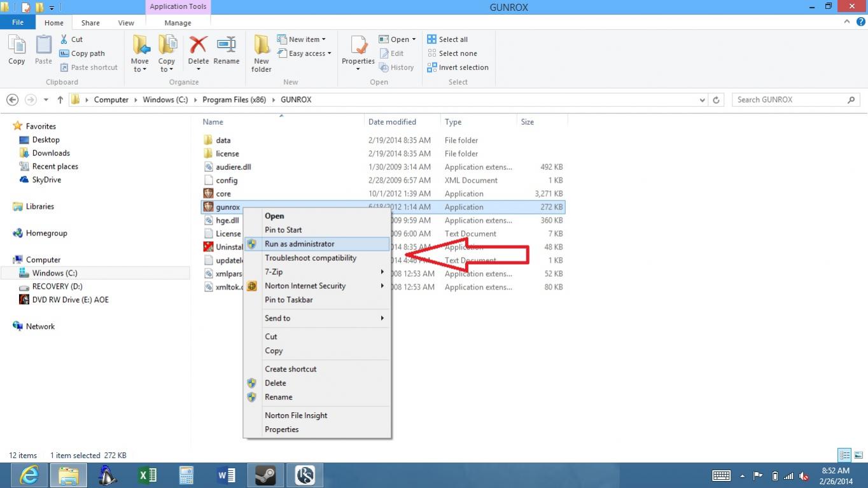Viewport: 868px width, 488px height.
Task: Choose Run as administrator in context menu
Action: tap(299, 244)
